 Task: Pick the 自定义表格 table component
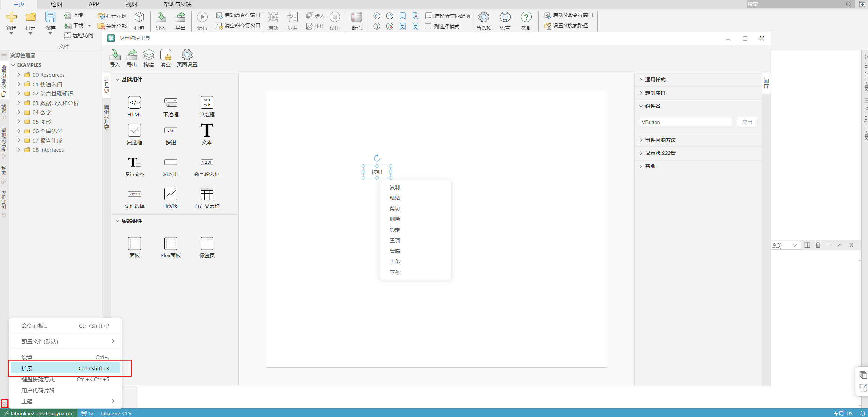207,194
